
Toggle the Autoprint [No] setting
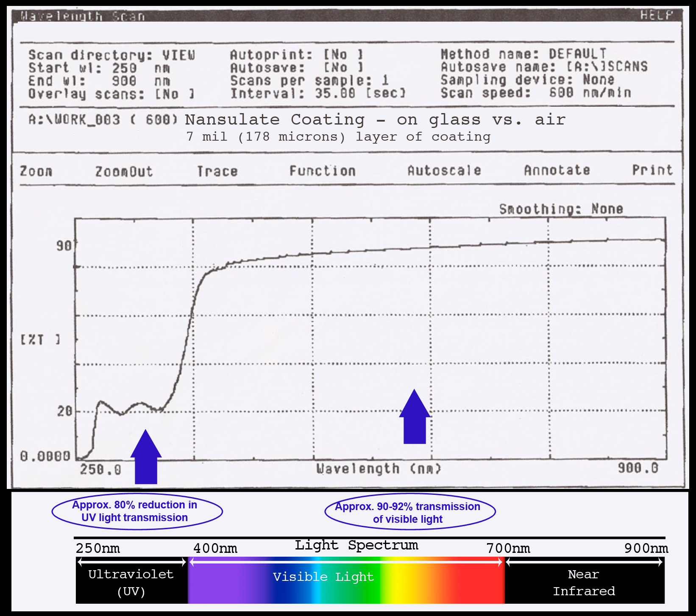[x=297, y=54]
